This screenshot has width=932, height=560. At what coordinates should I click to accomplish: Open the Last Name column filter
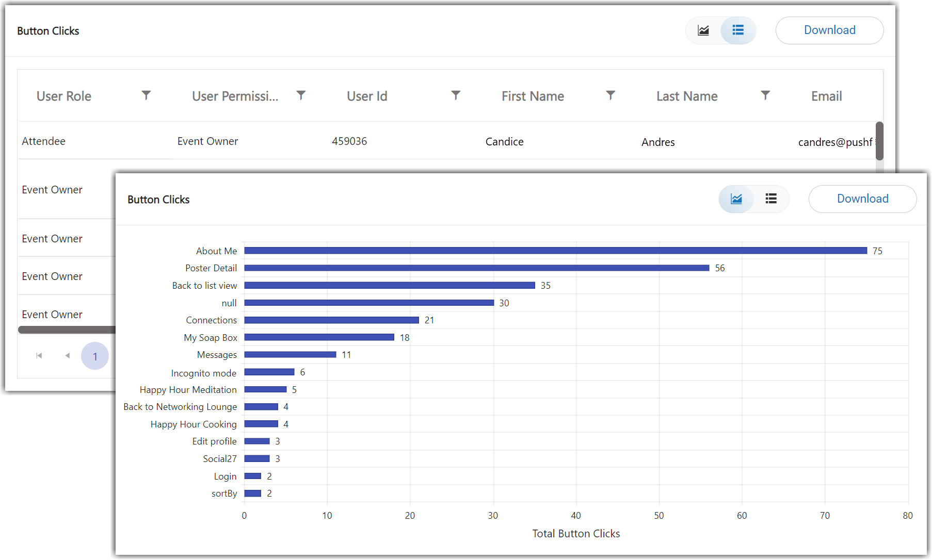pyautogui.click(x=765, y=95)
